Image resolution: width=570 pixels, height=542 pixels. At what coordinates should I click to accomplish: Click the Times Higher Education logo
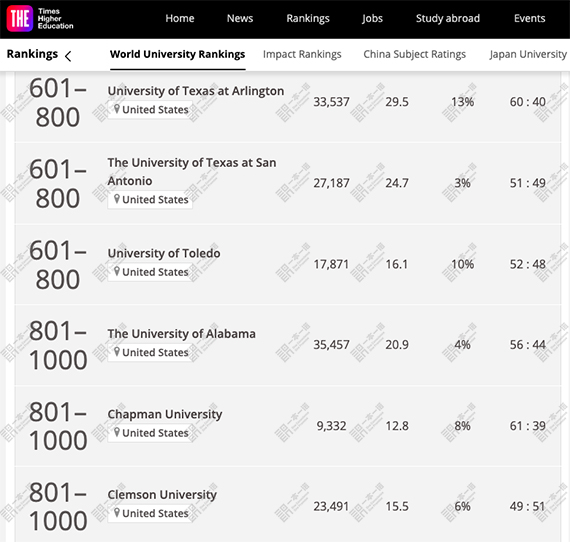tap(40, 19)
